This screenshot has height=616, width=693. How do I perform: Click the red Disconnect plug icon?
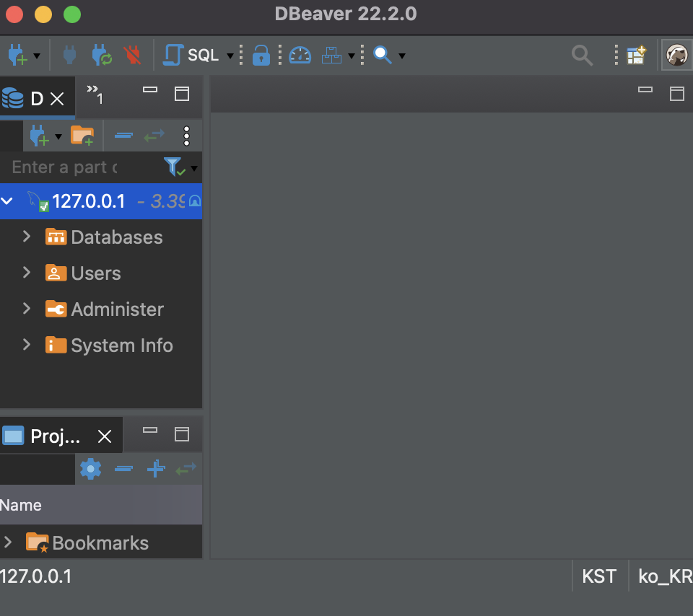tap(133, 56)
